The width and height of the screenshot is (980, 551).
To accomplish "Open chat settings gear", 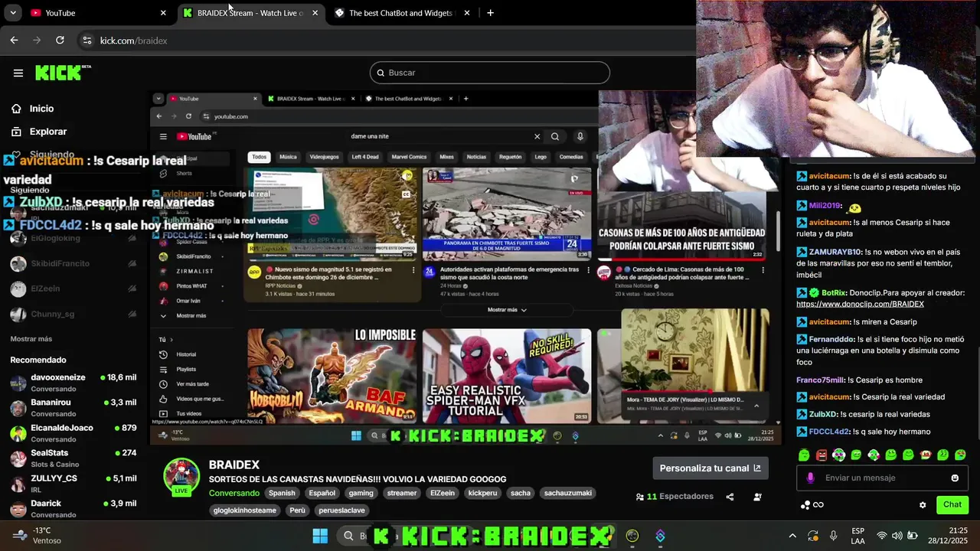I will (x=923, y=505).
